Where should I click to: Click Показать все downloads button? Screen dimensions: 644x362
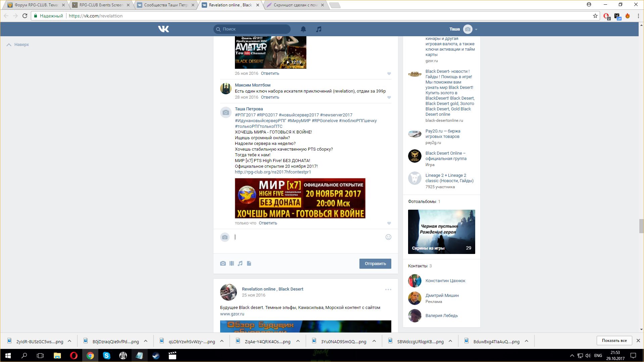coord(614,341)
